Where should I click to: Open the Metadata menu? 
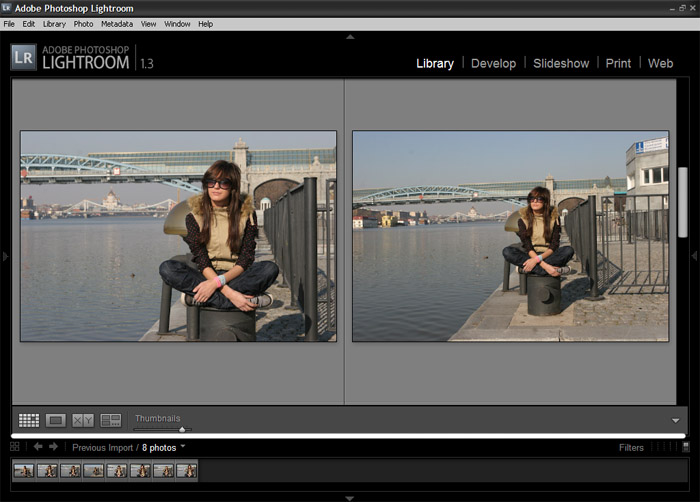click(x=116, y=23)
